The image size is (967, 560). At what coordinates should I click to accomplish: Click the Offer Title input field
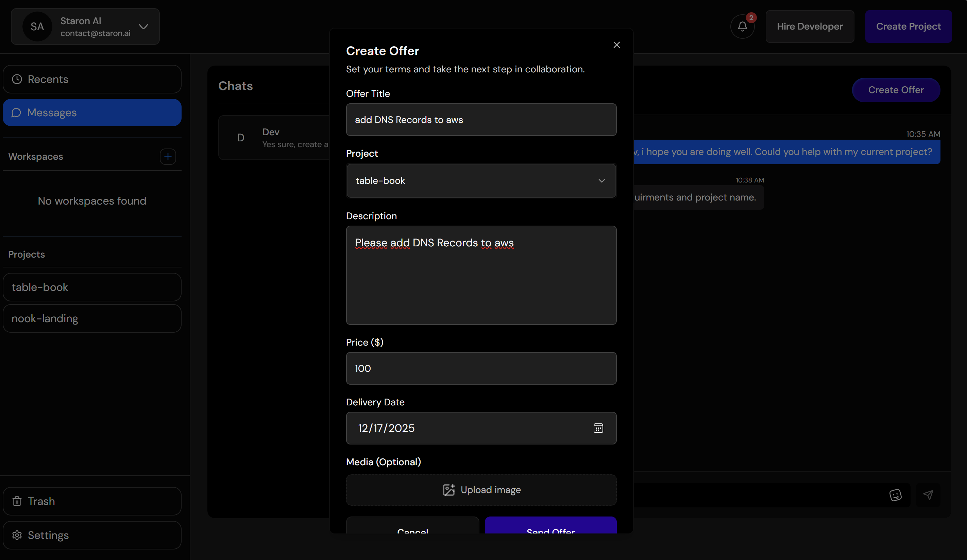click(481, 120)
